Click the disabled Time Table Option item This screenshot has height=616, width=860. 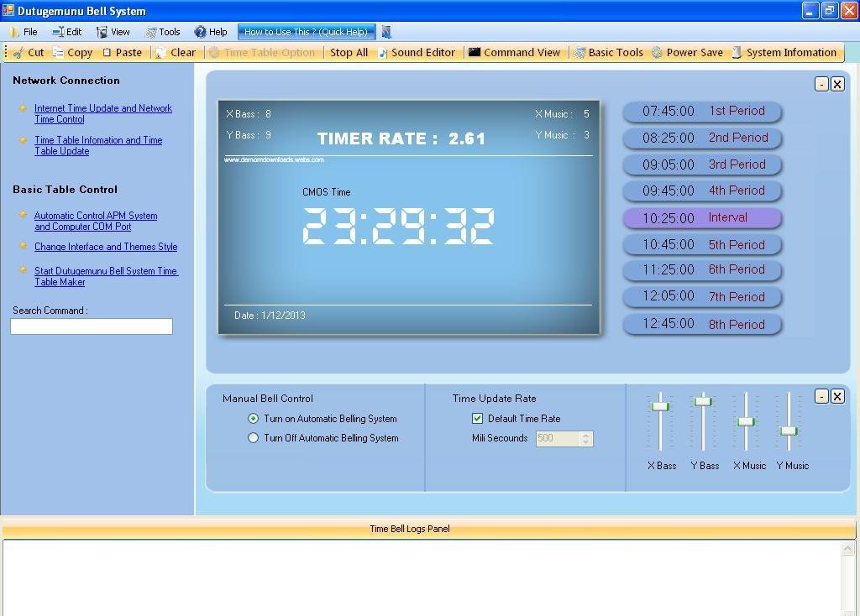coord(262,53)
